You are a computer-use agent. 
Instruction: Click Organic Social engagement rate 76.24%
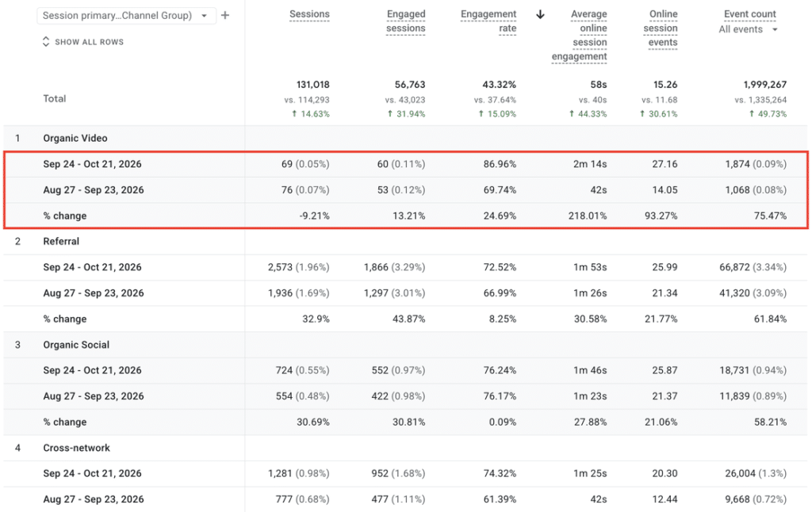point(500,370)
